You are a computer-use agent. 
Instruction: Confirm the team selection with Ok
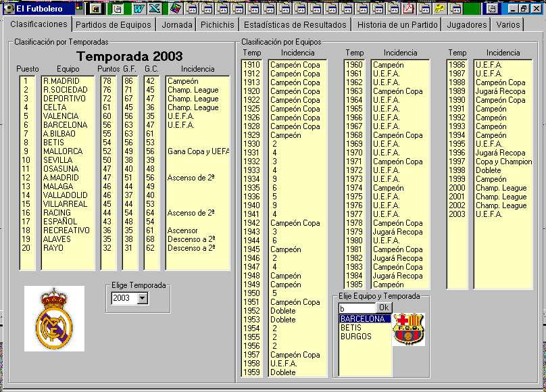pyautogui.click(x=384, y=308)
